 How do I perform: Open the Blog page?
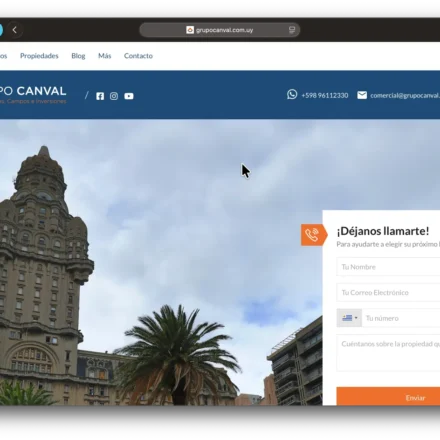point(78,56)
